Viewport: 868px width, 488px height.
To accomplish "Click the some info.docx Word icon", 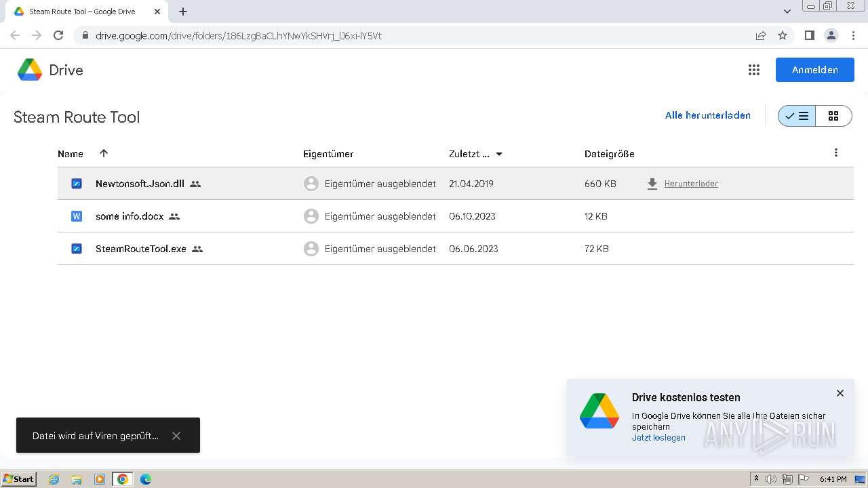I will [77, 216].
